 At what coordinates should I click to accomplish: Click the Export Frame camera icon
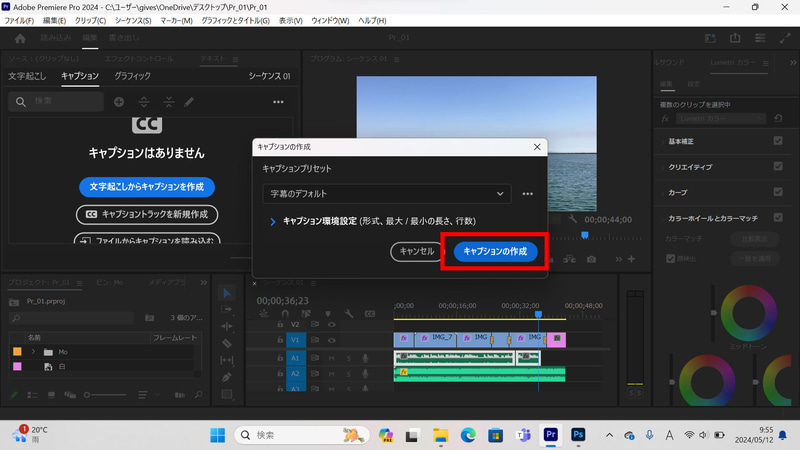tap(591, 259)
